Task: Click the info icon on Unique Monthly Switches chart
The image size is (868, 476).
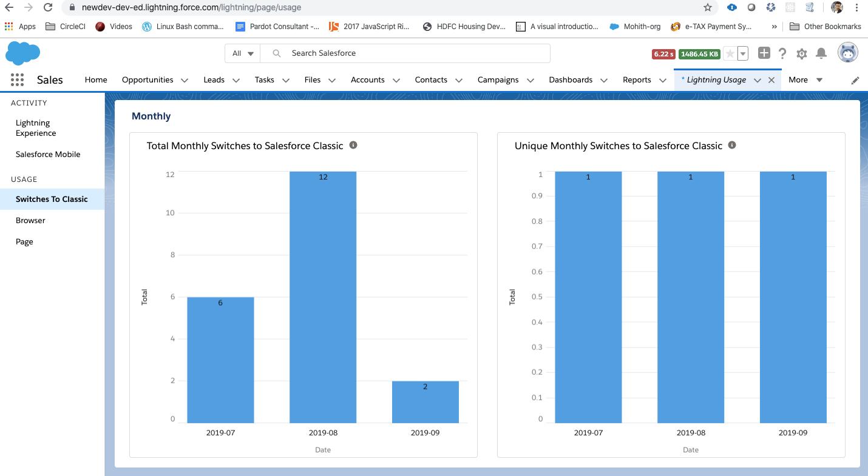Action: point(731,146)
